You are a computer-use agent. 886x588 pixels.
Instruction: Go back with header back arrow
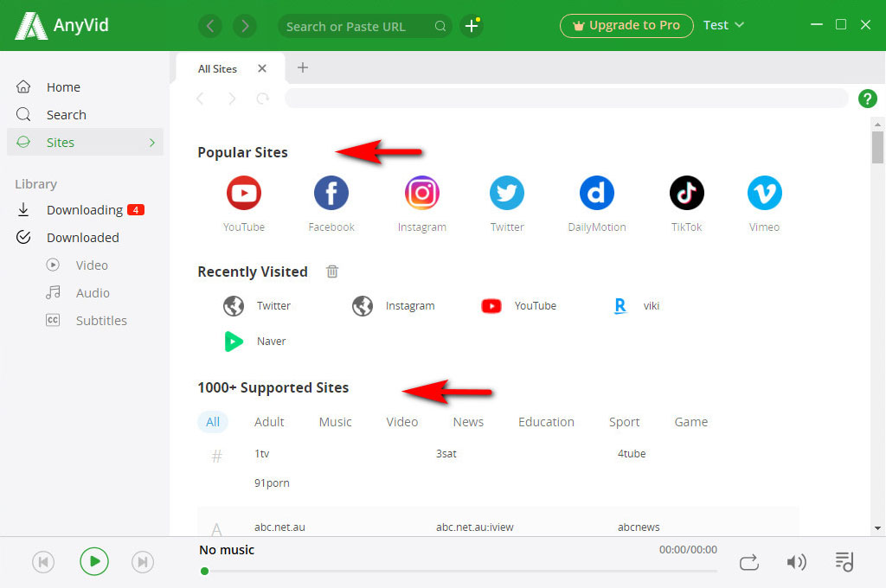point(210,26)
